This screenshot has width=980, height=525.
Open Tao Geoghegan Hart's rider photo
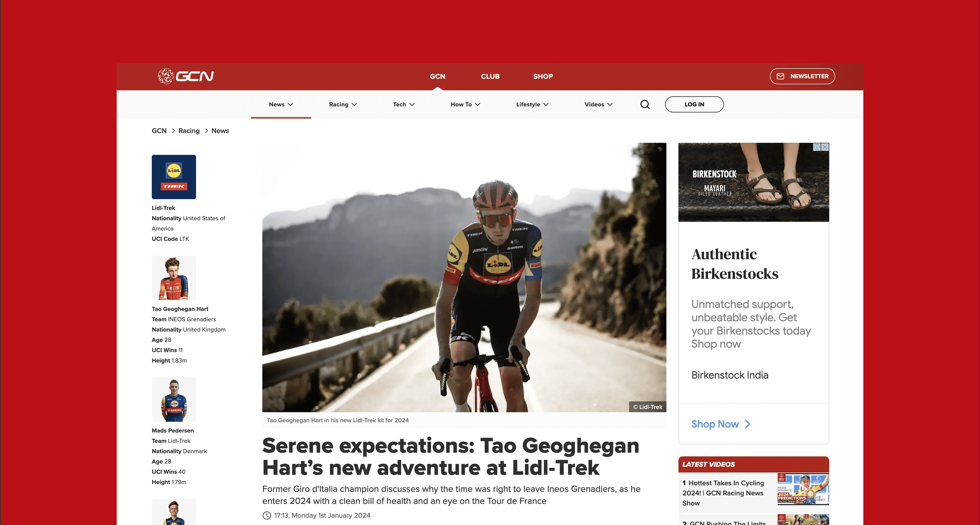click(x=174, y=278)
